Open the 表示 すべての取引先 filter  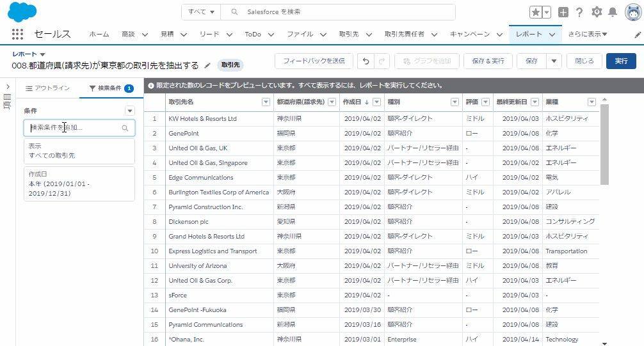[79, 151]
